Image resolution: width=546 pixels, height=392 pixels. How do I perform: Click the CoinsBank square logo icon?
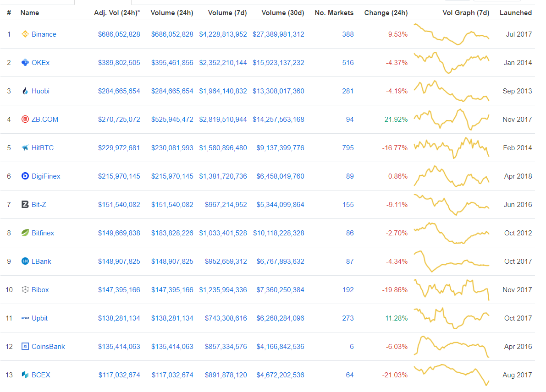click(x=25, y=347)
